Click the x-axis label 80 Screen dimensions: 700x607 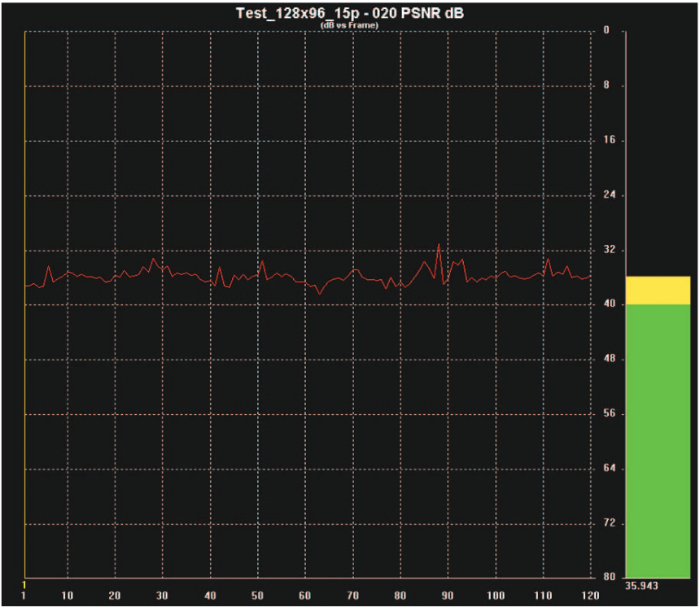400,596
